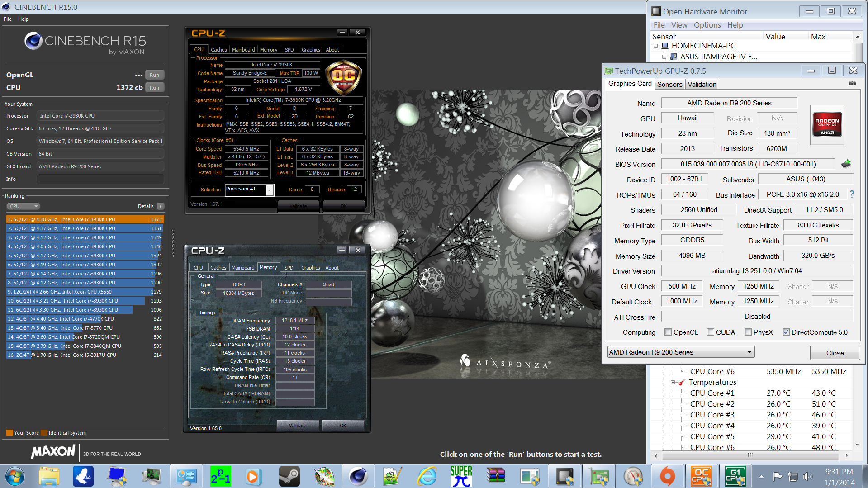Screen dimensions: 868x488
Task: Toggle the CUDA checkbox in GPU-Z
Action: (711, 332)
